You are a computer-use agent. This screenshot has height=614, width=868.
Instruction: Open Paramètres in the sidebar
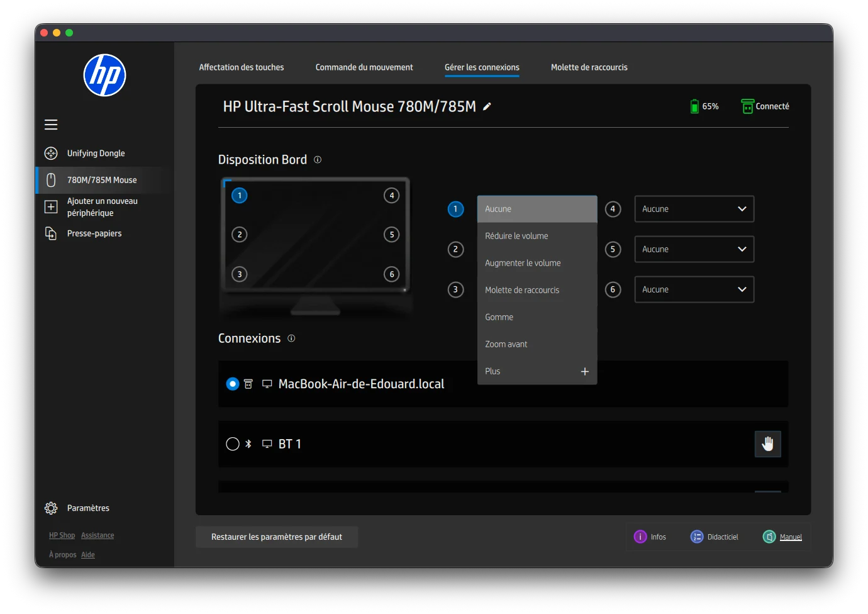coord(88,508)
